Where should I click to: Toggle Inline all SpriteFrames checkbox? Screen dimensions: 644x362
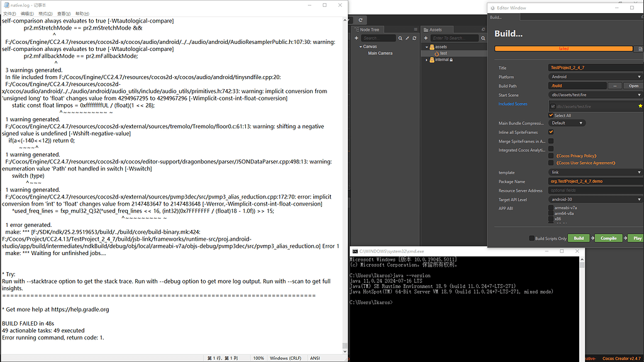pos(551,132)
